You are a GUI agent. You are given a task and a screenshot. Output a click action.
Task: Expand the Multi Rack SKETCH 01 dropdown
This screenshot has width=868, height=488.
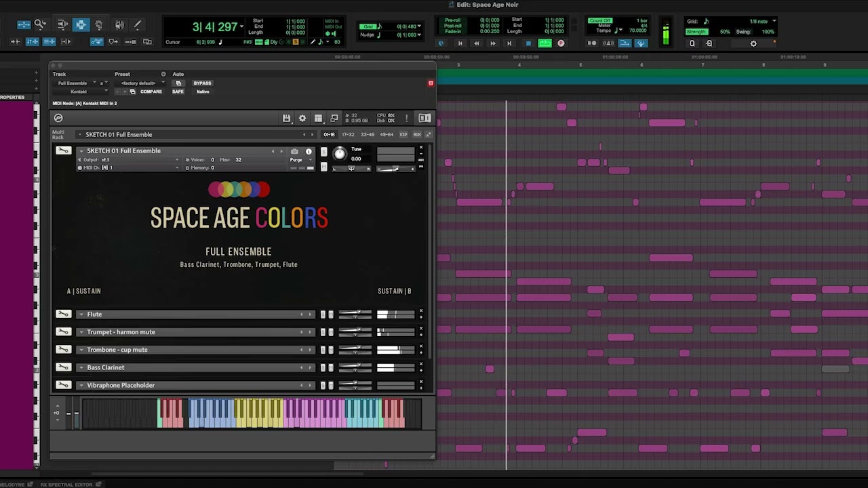(80, 134)
